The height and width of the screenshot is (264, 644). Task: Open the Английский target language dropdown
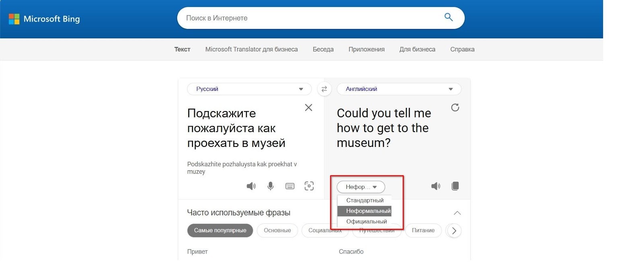pyautogui.click(x=398, y=89)
